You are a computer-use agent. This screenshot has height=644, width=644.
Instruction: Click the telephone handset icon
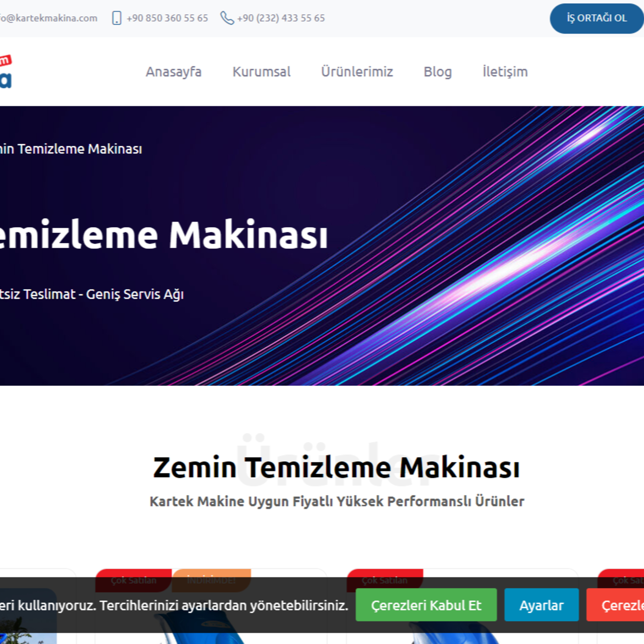coord(227,18)
